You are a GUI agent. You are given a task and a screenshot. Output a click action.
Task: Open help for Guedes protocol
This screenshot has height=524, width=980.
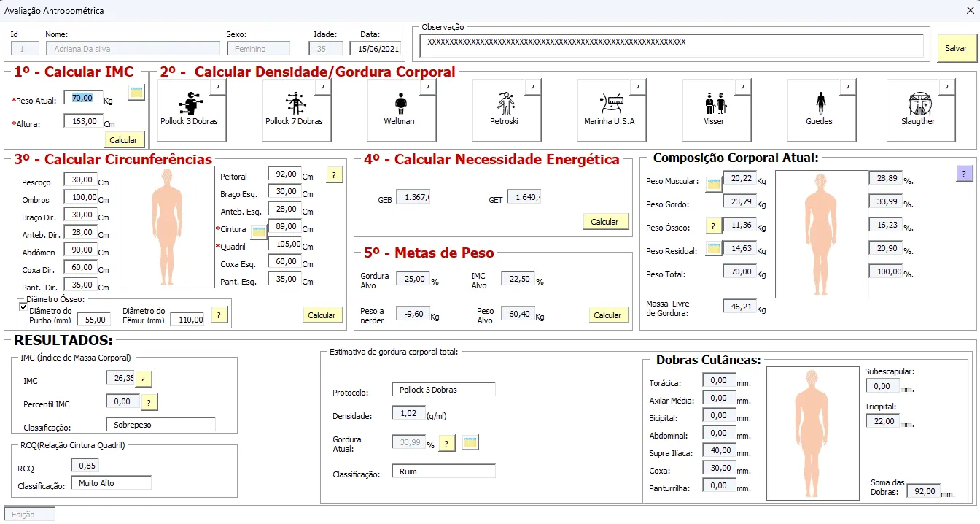[x=848, y=88]
